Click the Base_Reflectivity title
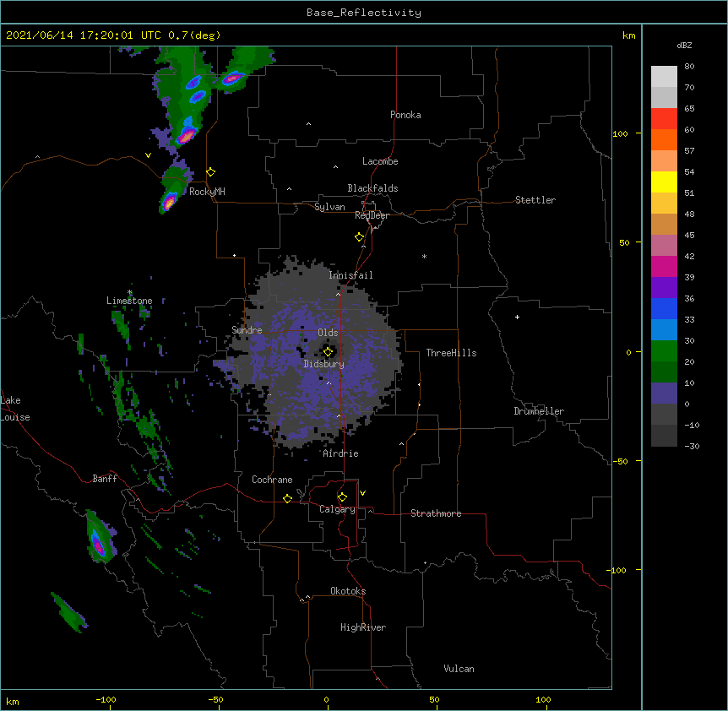The width and height of the screenshot is (728, 711). pos(364,13)
